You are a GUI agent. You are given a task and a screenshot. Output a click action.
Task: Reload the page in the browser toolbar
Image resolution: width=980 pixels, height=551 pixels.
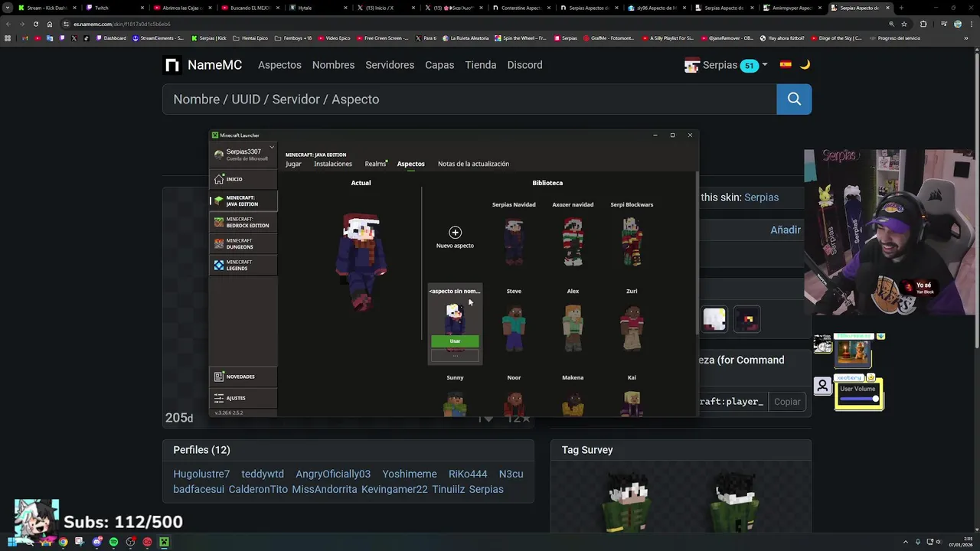pos(35,24)
